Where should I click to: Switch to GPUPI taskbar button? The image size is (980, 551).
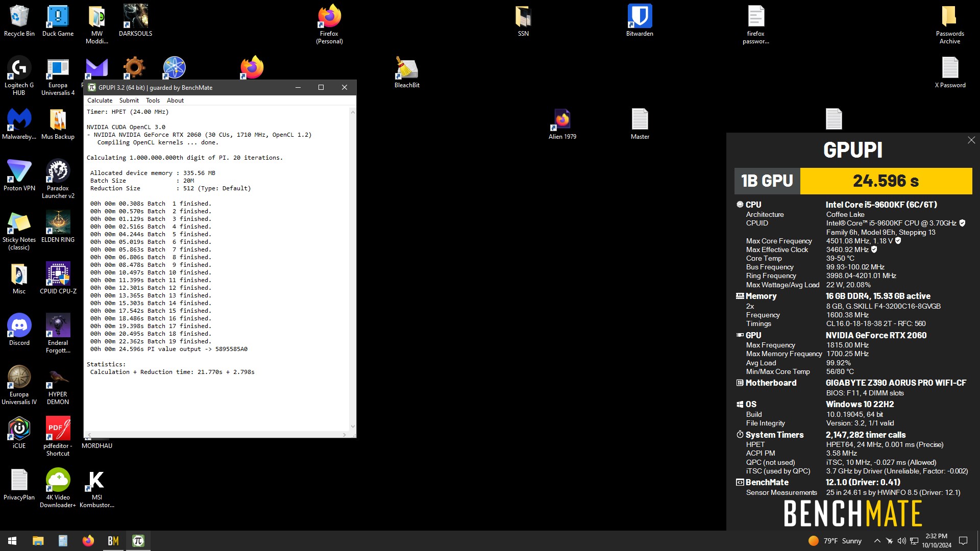[138, 541]
